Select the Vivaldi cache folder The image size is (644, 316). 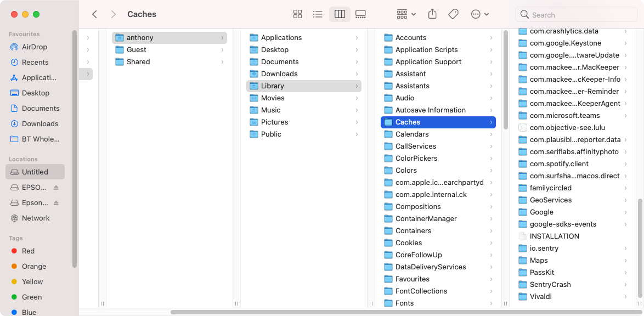[x=573, y=297]
